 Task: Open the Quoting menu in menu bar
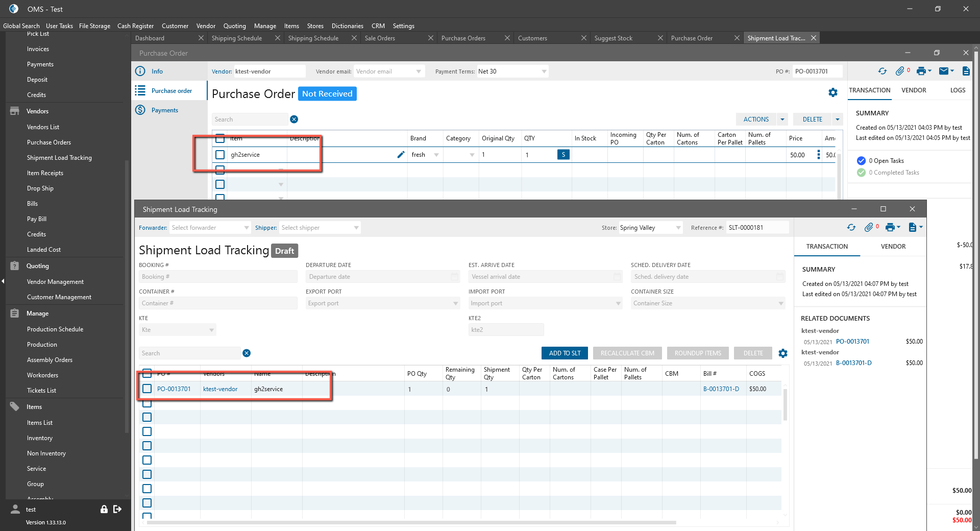pyautogui.click(x=234, y=26)
